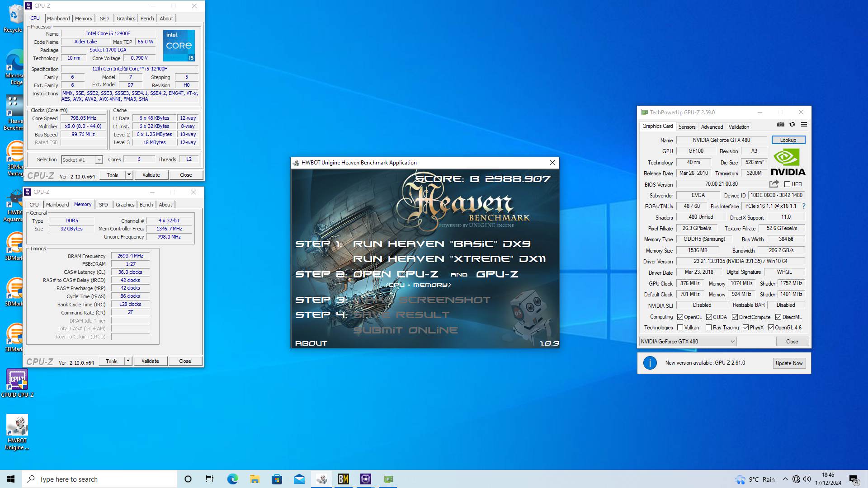The height and width of the screenshot is (488, 868).
Task: Click Lookup button in GPU-Z
Action: (x=788, y=140)
